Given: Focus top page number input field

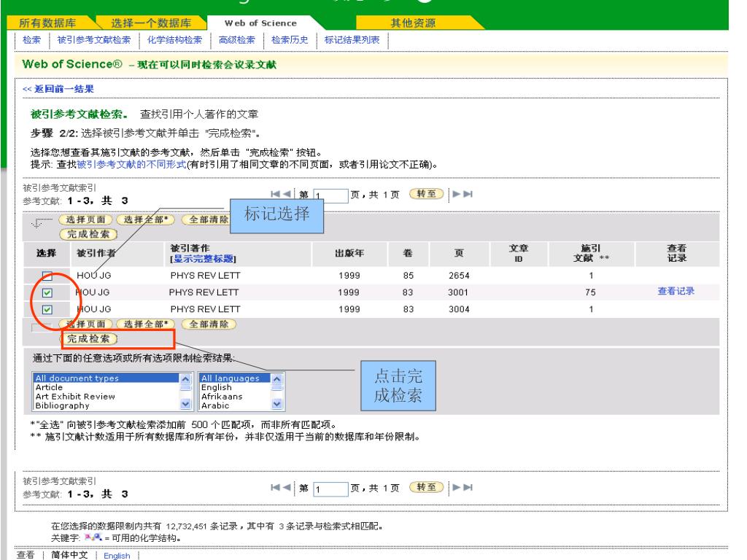Looking at the screenshot, I should pos(330,195).
